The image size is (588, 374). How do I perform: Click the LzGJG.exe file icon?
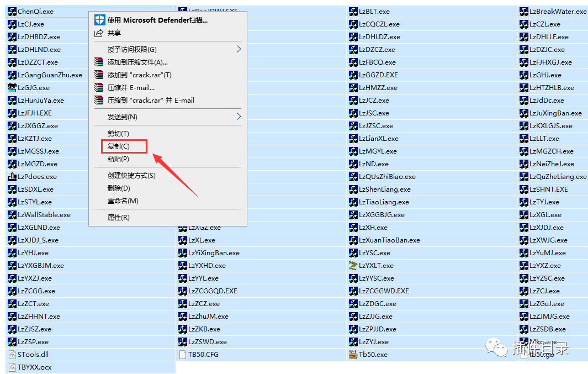[12, 88]
